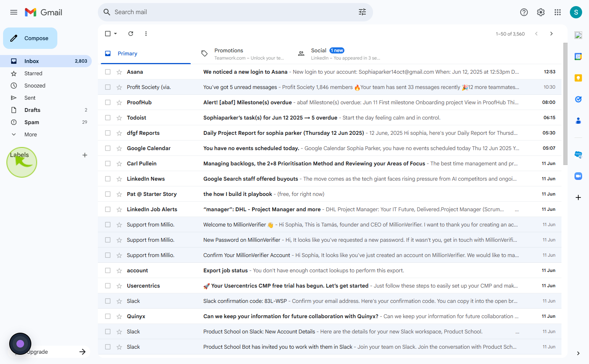Show search options filter icon
This screenshot has height=364, width=589.
(x=362, y=12)
